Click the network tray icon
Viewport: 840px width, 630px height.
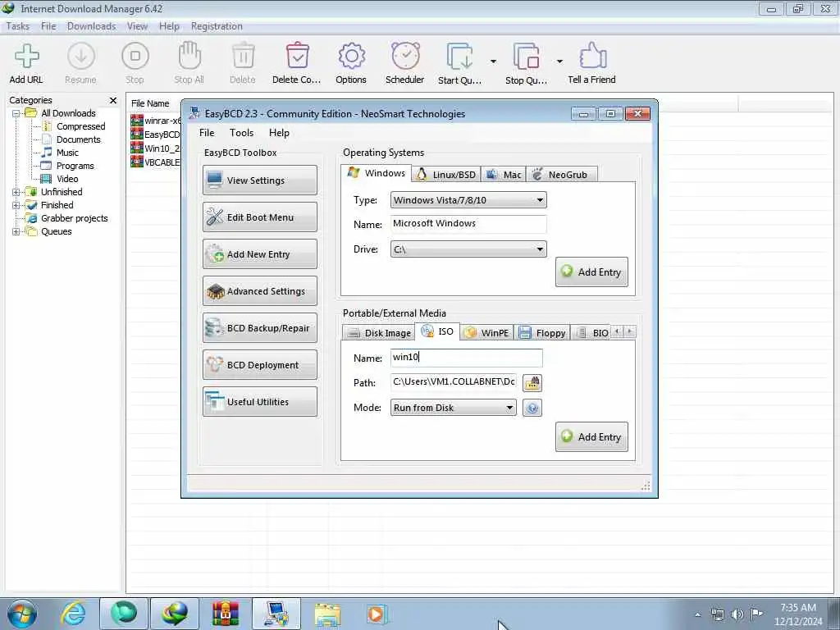coord(717,614)
